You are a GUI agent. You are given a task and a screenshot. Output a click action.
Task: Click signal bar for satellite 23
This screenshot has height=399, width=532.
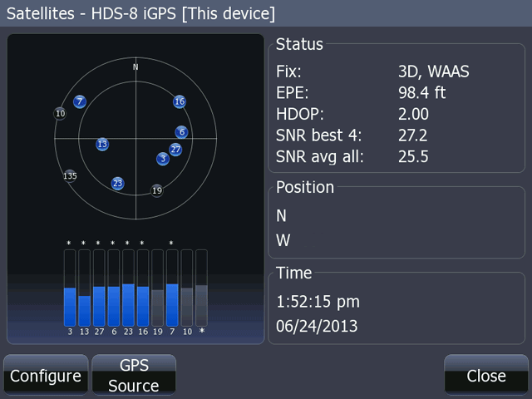coord(128,288)
